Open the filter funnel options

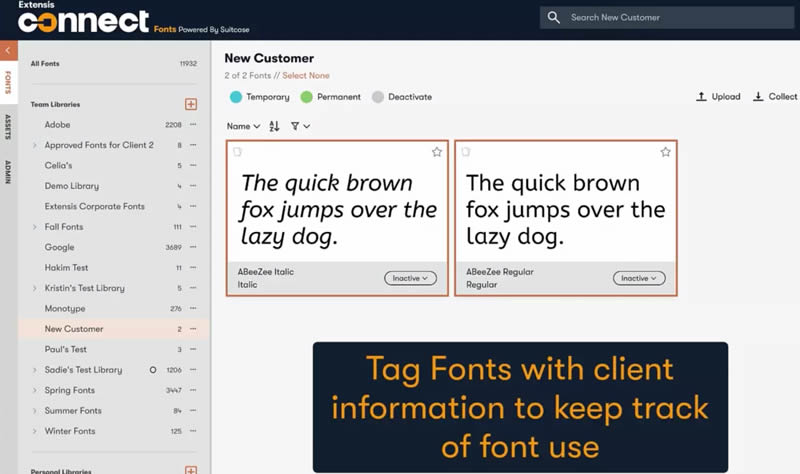coord(300,126)
